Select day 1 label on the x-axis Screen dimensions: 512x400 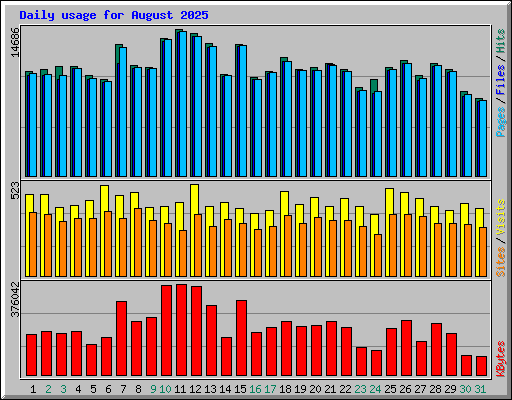[33, 389]
